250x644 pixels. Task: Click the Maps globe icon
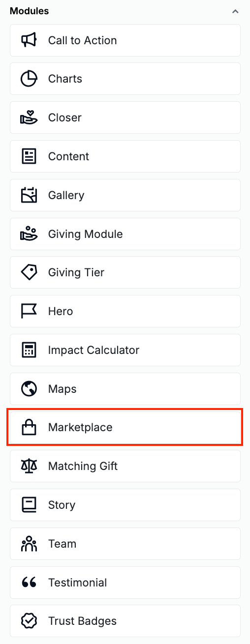(29, 389)
